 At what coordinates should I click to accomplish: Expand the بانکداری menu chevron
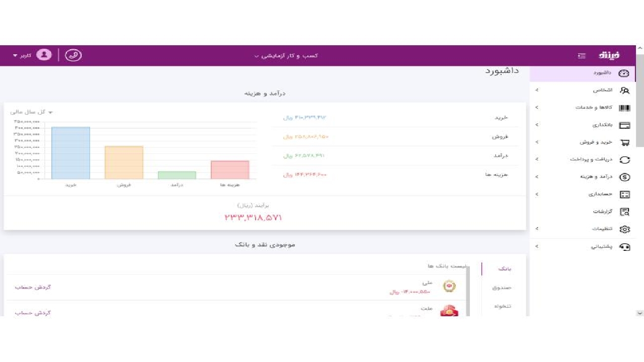[x=537, y=125]
